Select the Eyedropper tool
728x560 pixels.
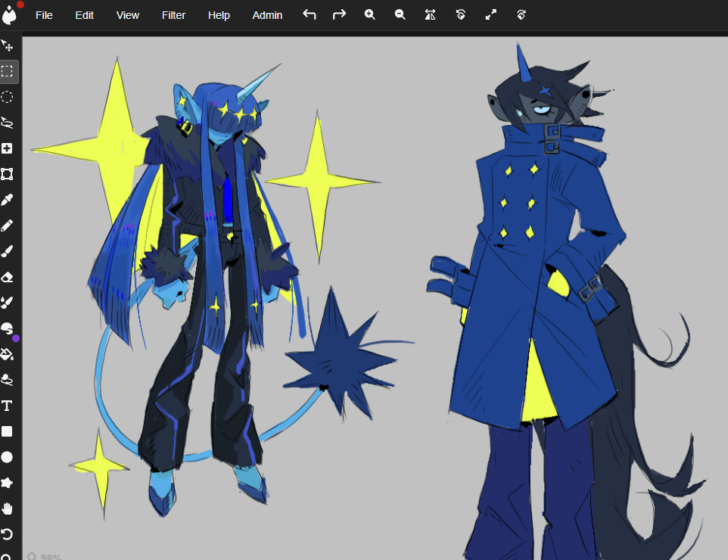point(8,200)
